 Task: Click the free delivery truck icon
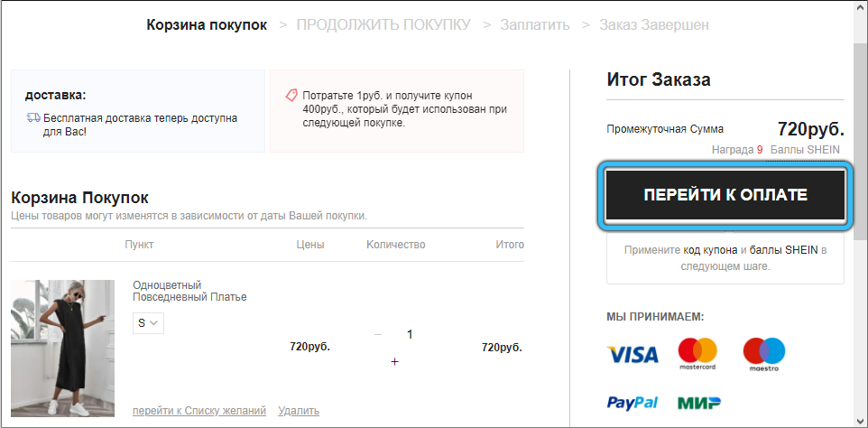coord(33,118)
